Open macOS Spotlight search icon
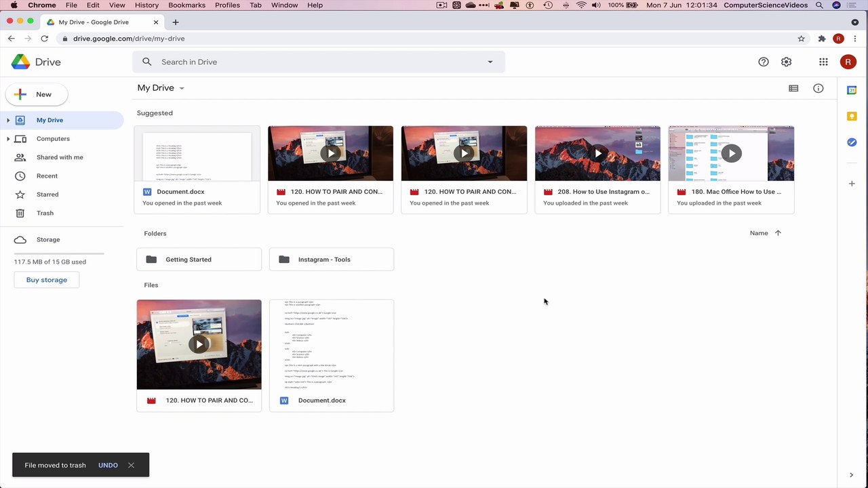The height and width of the screenshot is (488, 868). click(820, 5)
